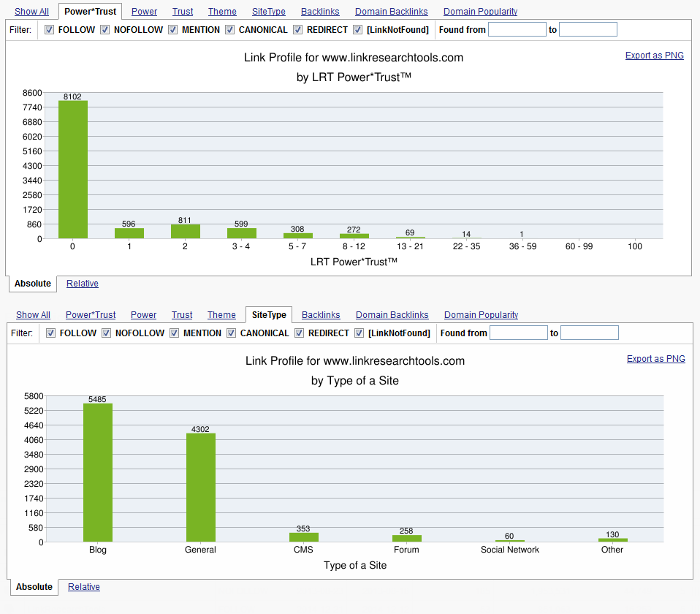
Task: Export the Type of a Site chart as PNG
Action: [656, 359]
